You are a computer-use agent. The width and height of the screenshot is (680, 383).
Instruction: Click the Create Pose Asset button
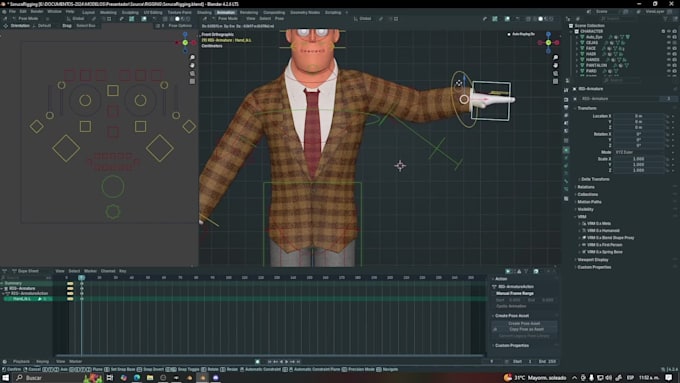click(524, 324)
